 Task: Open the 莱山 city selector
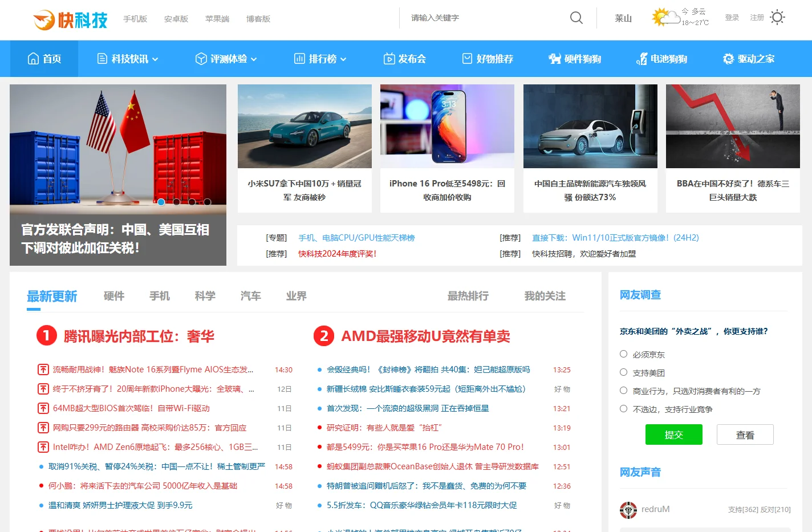[x=623, y=18]
